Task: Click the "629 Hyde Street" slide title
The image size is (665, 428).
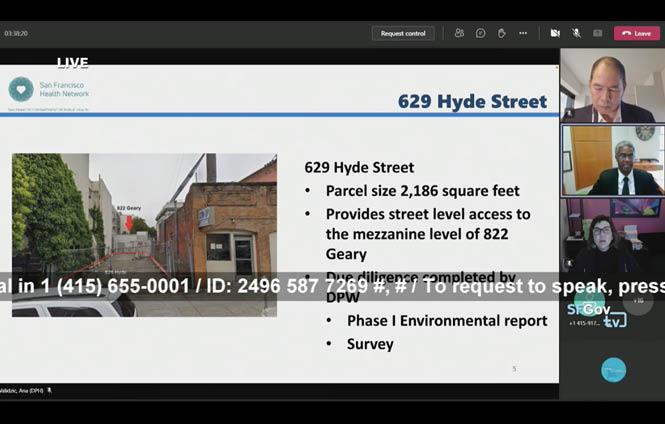Action: pos(472,102)
